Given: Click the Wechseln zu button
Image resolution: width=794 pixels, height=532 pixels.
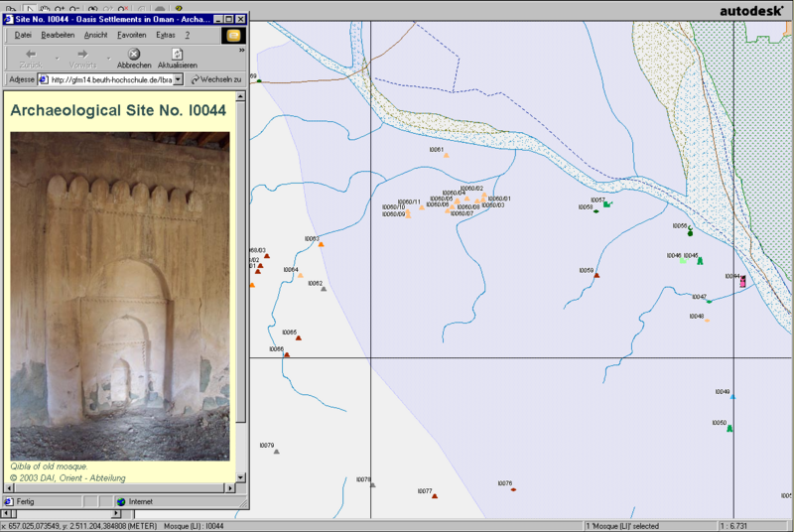Looking at the screenshot, I should 216,79.
